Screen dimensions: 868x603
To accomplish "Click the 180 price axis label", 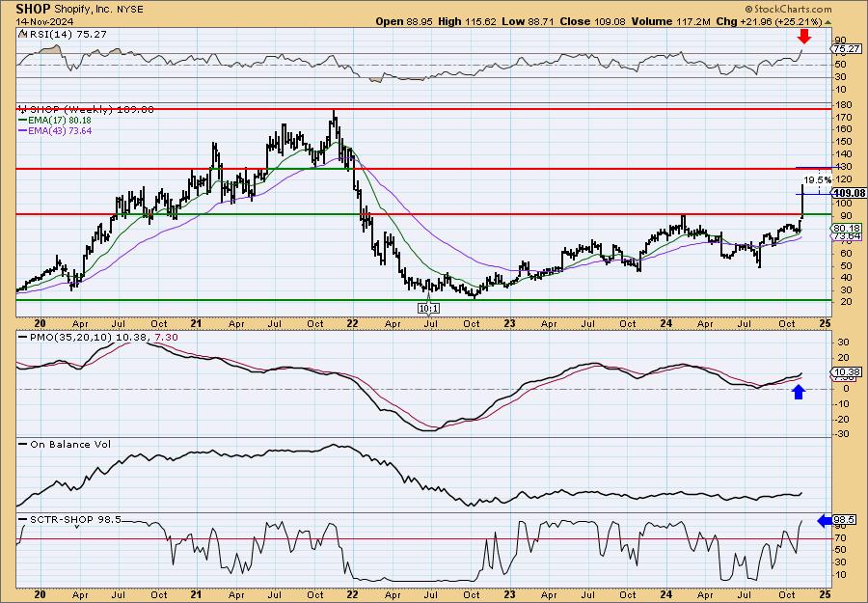I will pyautogui.click(x=842, y=104).
